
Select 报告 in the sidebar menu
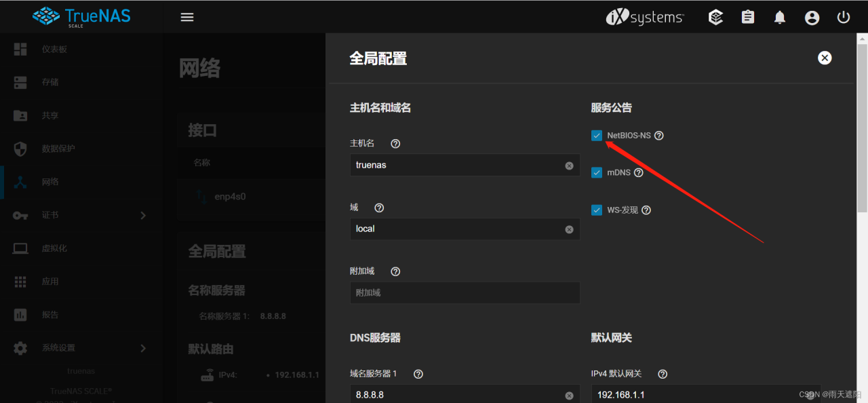pyautogui.click(x=50, y=314)
